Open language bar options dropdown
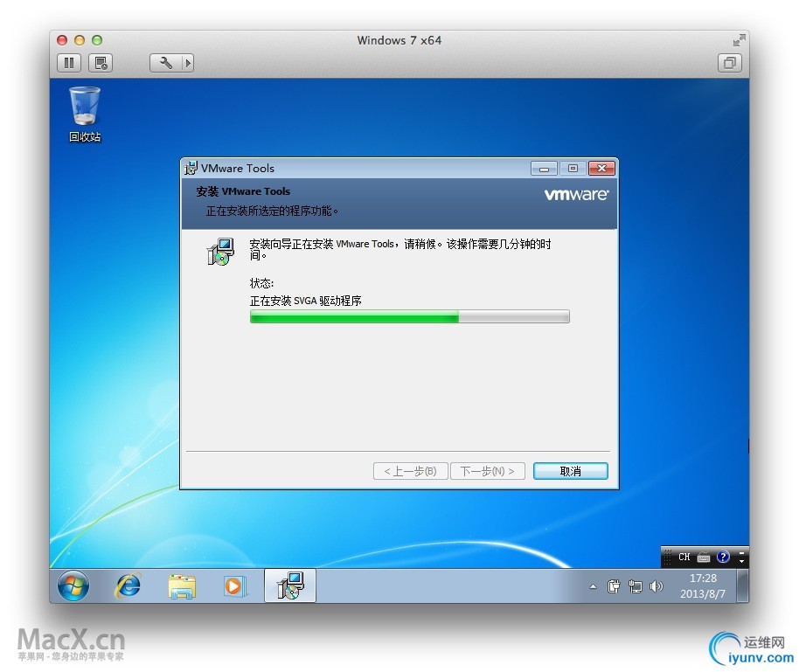The image size is (799, 672). click(742, 560)
